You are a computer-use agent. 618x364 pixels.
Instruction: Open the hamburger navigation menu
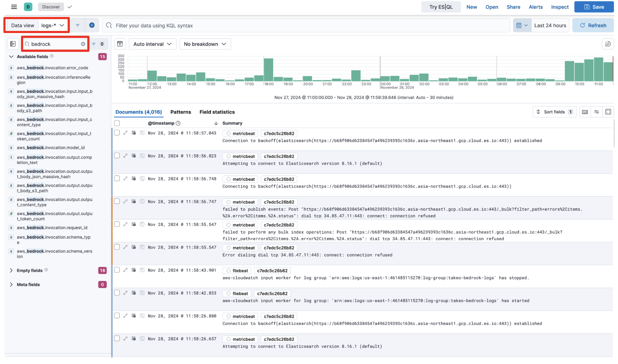pos(14,7)
